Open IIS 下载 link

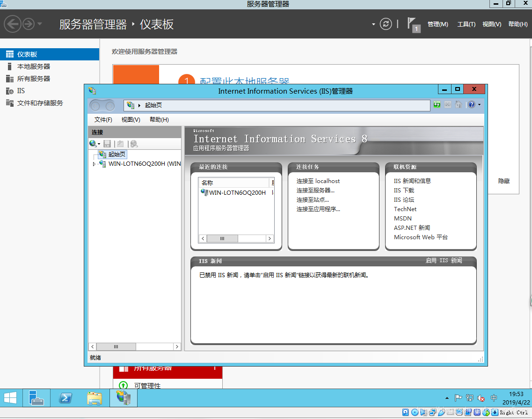[404, 191]
